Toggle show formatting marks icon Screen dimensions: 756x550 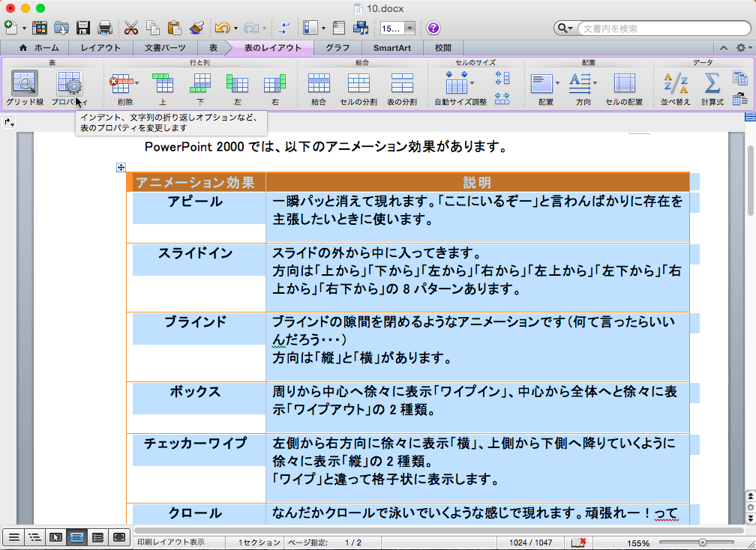[284, 28]
